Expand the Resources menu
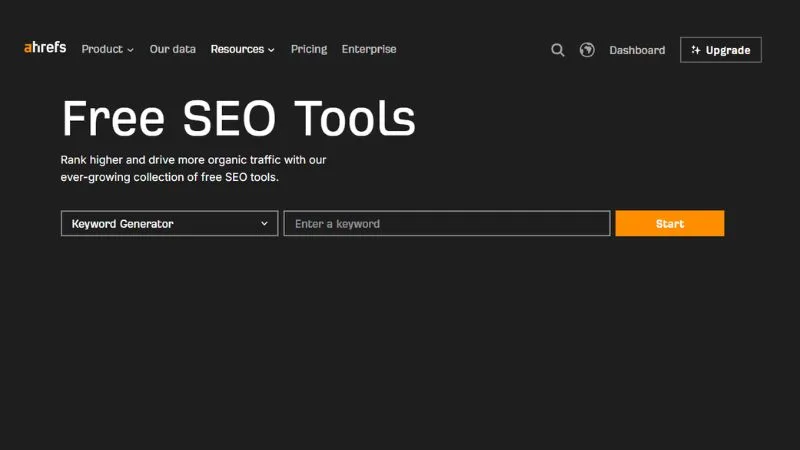 (x=243, y=49)
